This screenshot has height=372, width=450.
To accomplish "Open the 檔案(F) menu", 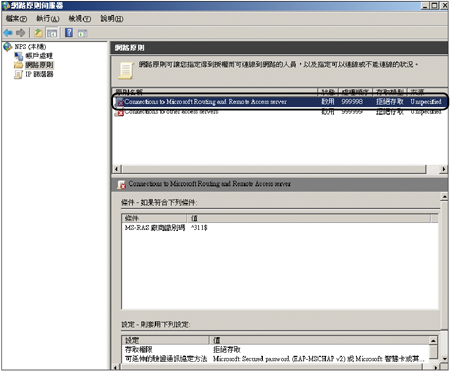I will [16, 19].
